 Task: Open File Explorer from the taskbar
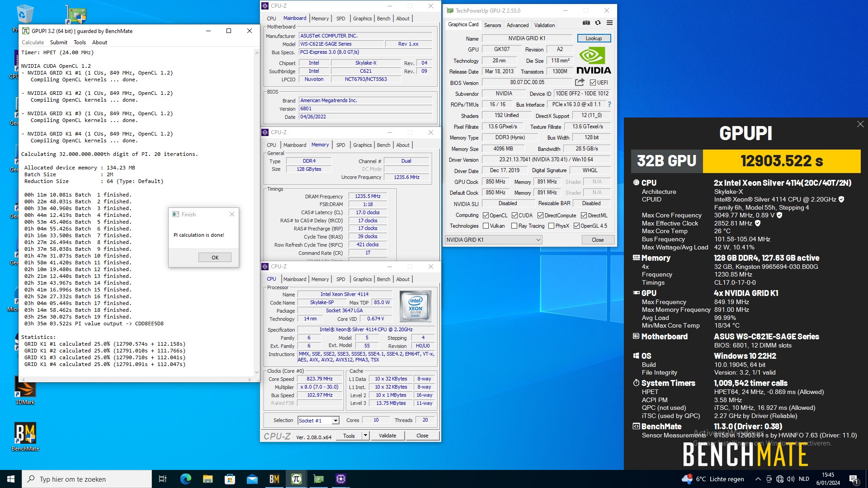(x=208, y=479)
